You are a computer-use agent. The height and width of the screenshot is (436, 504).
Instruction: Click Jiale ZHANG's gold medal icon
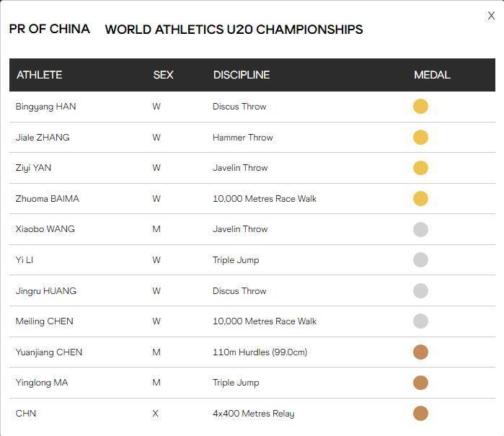pyautogui.click(x=420, y=138)
